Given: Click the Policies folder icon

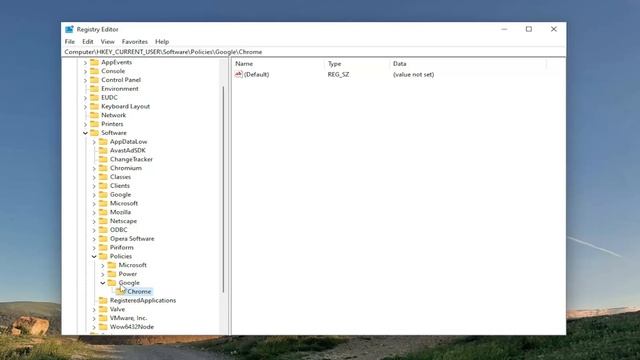Looking at the screenshot, I should point(103,256).
